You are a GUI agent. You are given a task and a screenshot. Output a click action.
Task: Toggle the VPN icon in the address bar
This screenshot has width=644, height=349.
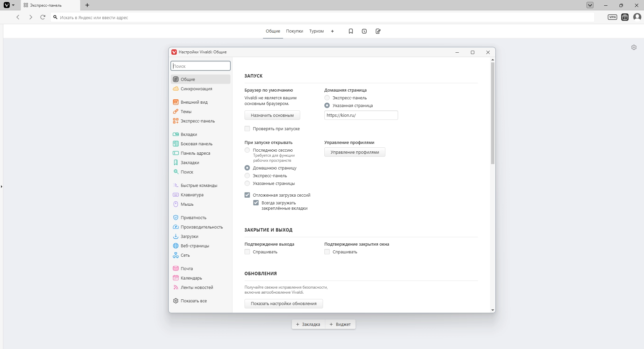[x=612, y=17]
